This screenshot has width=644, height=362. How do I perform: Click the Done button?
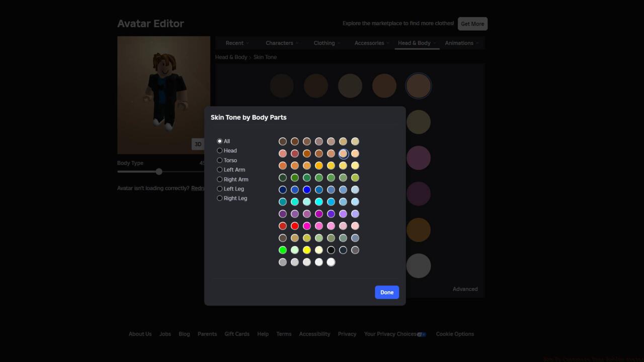(x=386, y=292)
